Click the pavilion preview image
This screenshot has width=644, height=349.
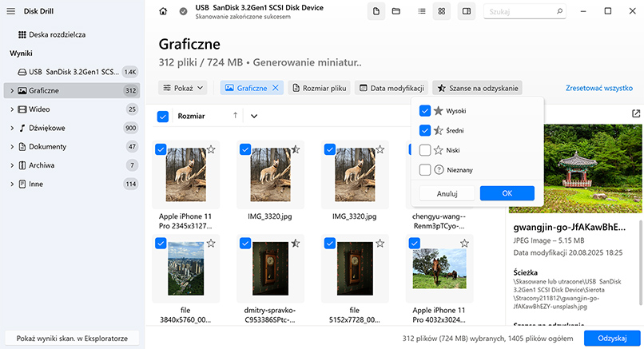tap(575, 169)
